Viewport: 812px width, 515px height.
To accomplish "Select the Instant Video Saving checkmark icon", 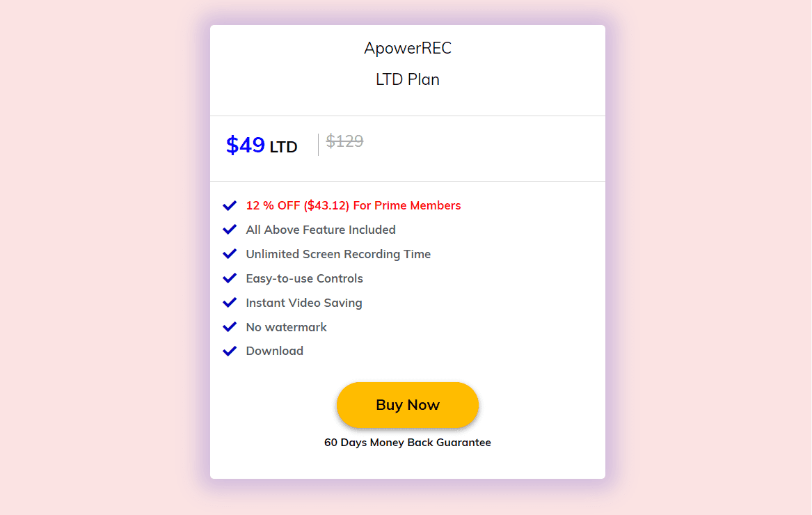I will click(230, 302).
